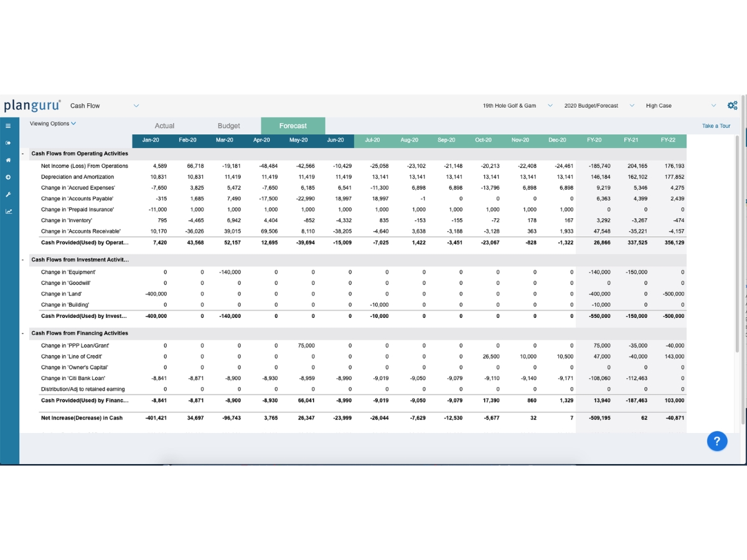Click the sign-out icon in the sidebar
The width and height of the screenshot is (747, 560).
tap(9, 143)
